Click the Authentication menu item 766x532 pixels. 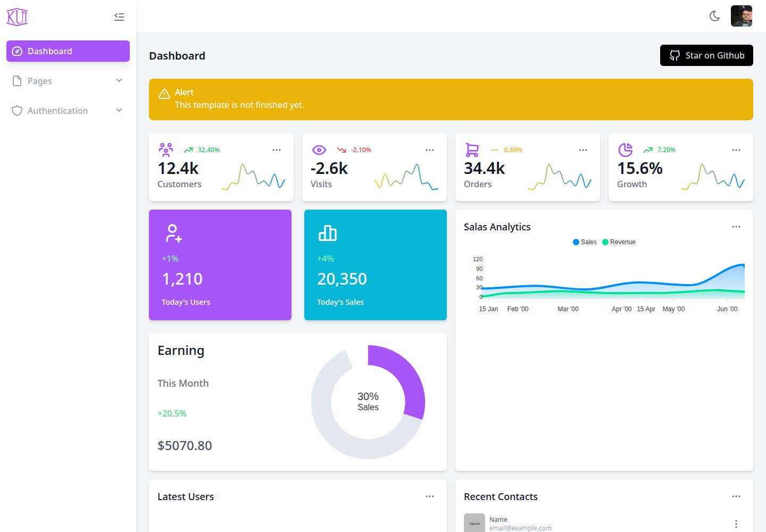point(68,111)
